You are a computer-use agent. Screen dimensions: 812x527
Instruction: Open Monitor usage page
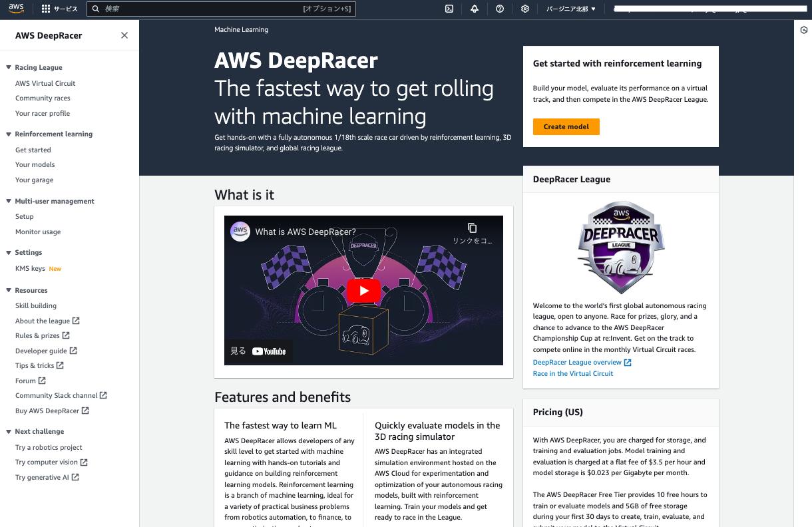(x=38, y=232)
